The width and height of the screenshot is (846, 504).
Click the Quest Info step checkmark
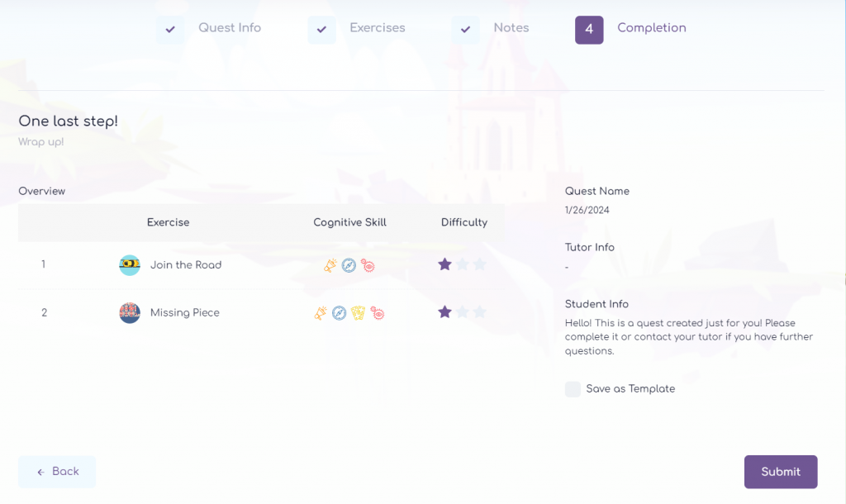[x=170, y=30]
